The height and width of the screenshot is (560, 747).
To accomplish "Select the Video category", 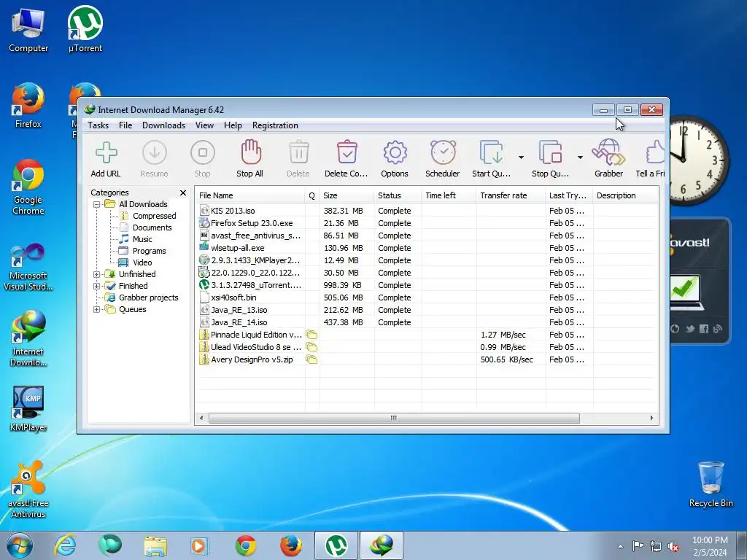I will (x=142, y=262).
